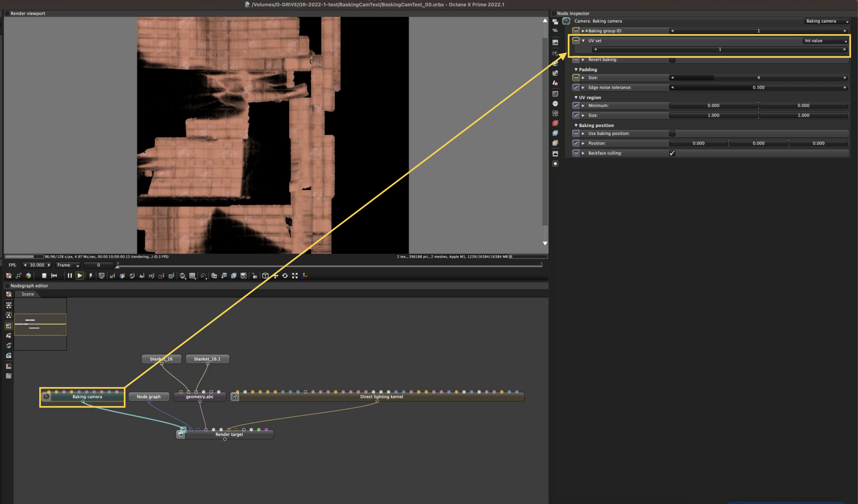Click the world axis gizmo icon
The width and height of the screenshot is (858, 504).
[x=305, y=276]
